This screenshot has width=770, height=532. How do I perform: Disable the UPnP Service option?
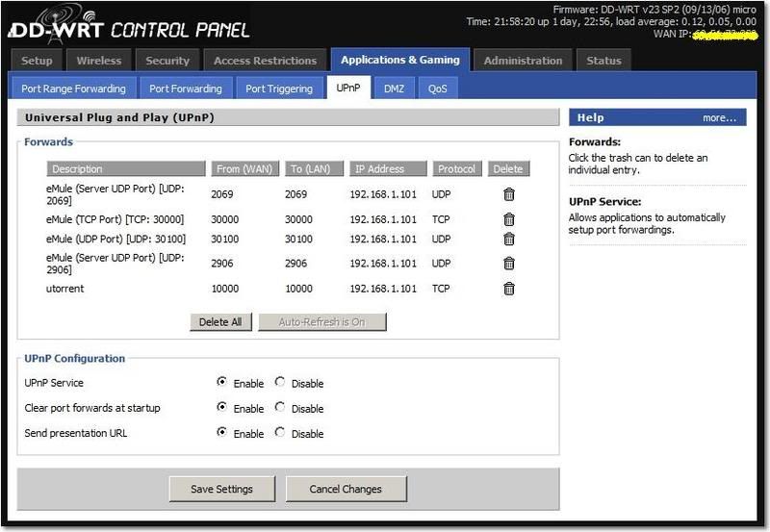(x=280, y=381)
